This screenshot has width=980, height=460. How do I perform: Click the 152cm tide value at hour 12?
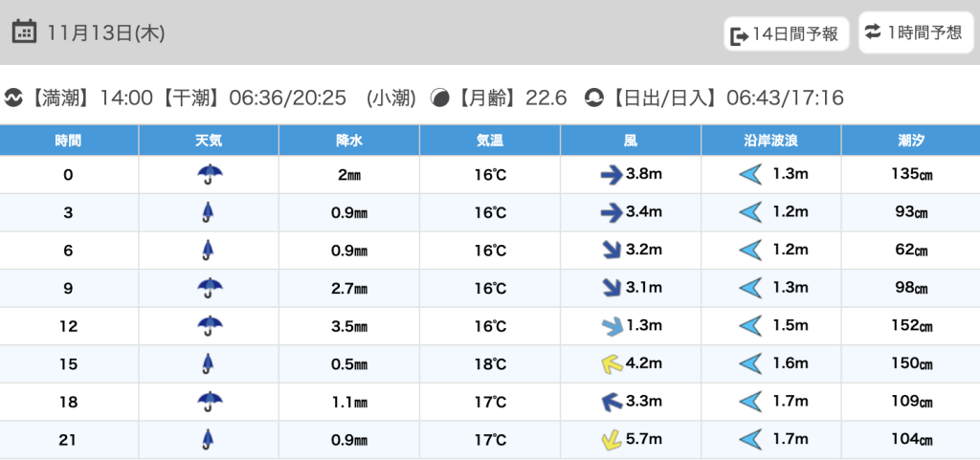910,326
